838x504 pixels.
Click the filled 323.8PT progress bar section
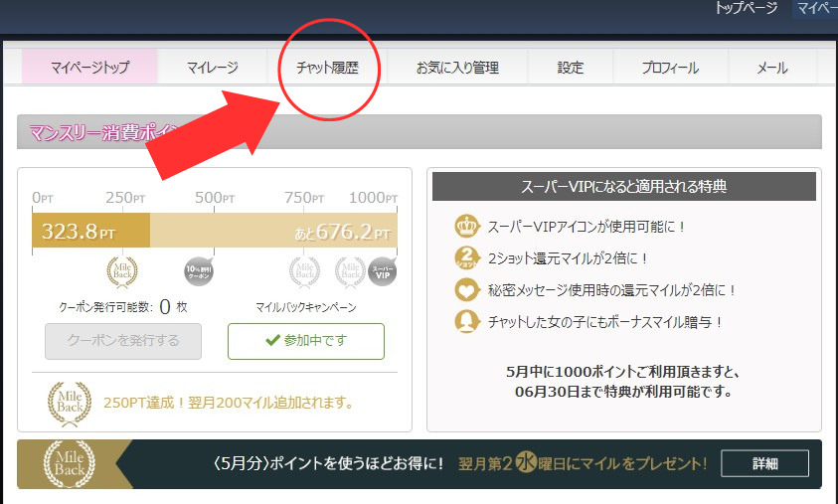coord(90,232)
